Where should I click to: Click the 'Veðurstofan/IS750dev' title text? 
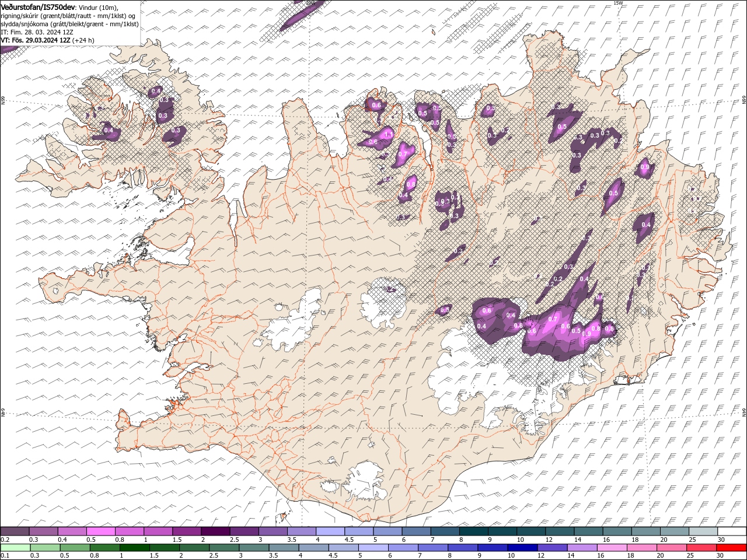click(38, 6)
